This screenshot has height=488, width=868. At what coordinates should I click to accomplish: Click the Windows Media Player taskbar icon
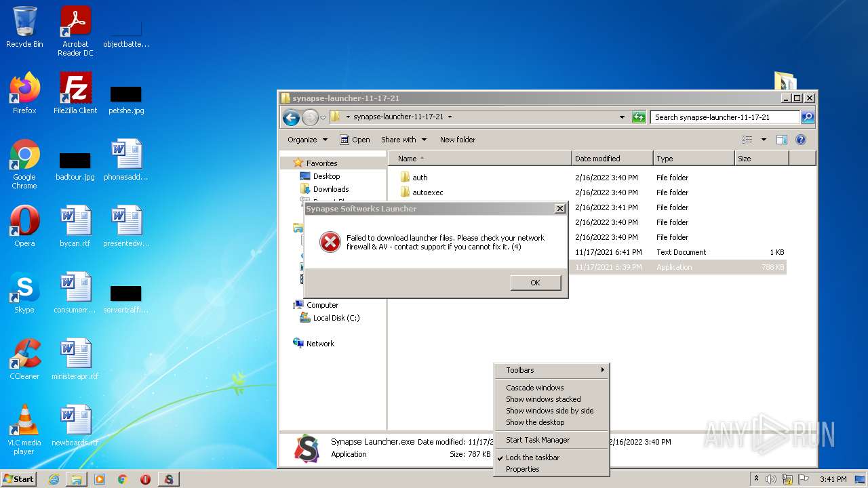[100, 479]
